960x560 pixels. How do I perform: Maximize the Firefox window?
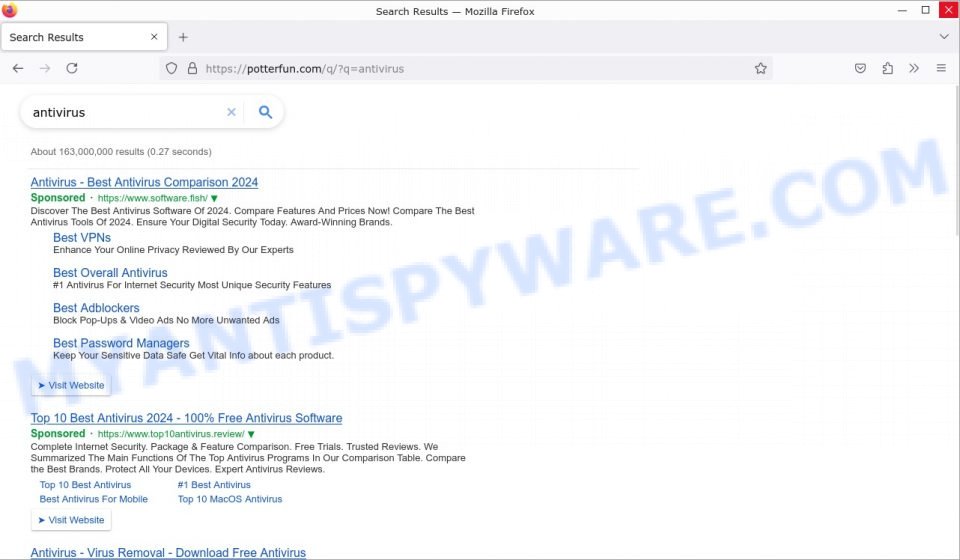[x=925, y=10]
